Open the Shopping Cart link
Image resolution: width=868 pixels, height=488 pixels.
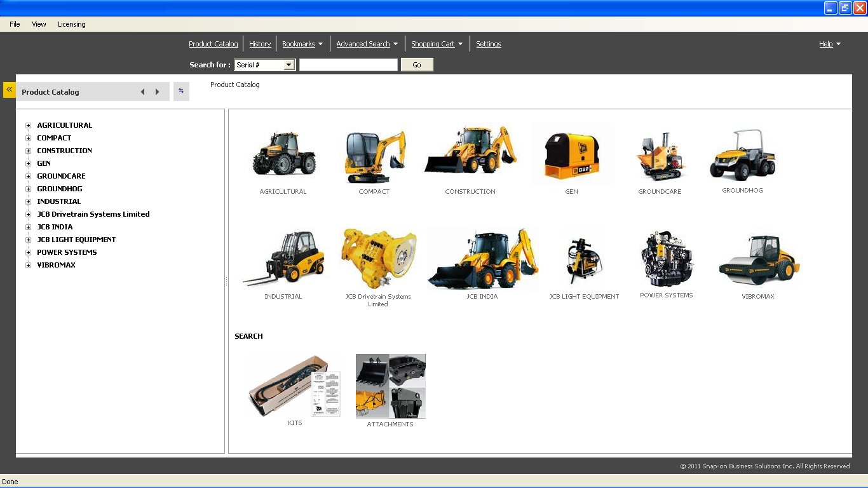coord(433,44)
